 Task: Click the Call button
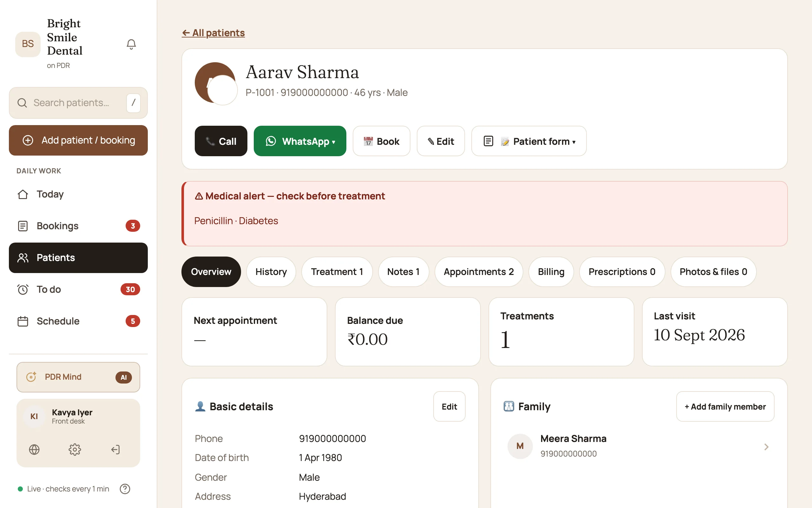221,141
